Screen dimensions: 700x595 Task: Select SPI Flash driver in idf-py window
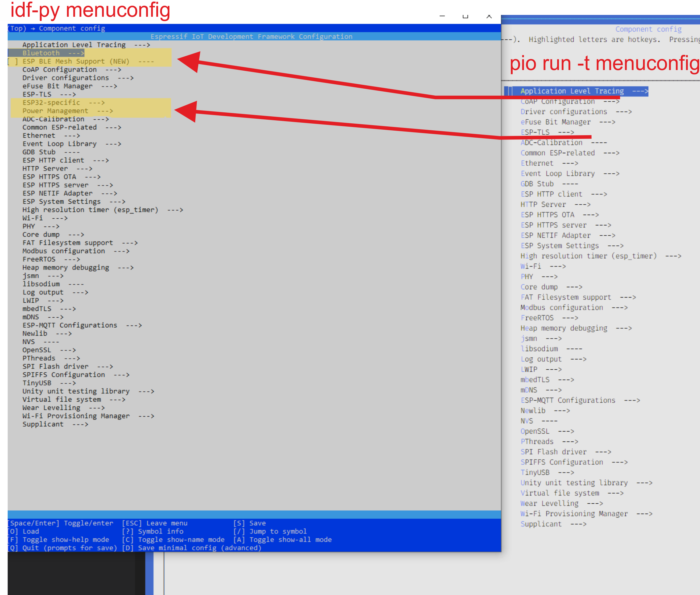(x=67, y=367)
